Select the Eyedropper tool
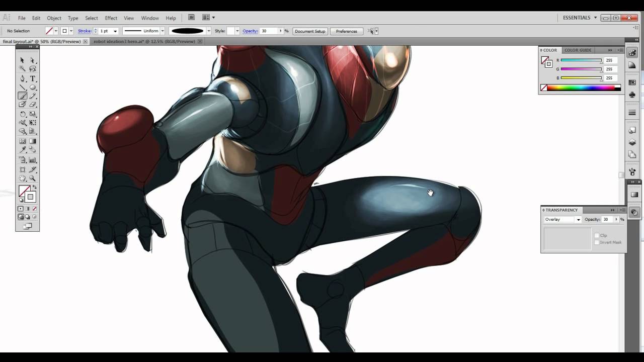 [22, 149]
